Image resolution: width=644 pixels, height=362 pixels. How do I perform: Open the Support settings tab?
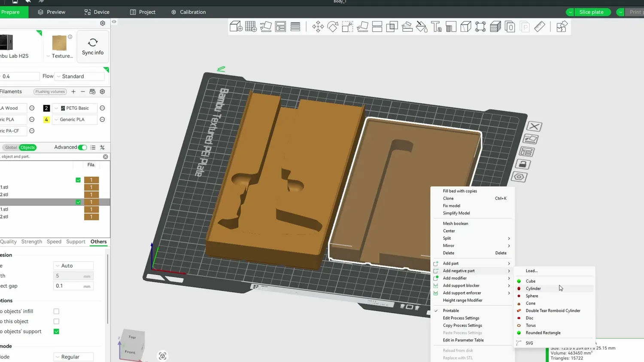point(76,242)
